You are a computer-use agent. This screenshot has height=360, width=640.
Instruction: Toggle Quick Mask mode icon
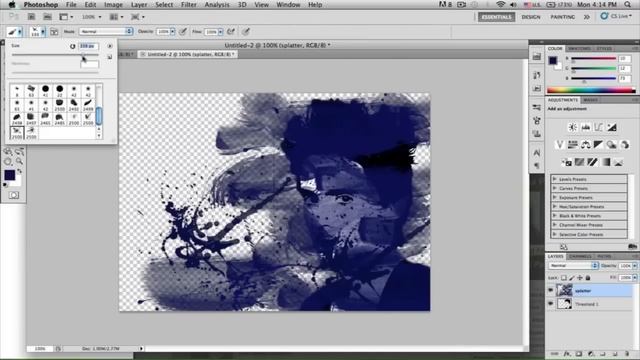pyautogui.click(x=13, y=195)
